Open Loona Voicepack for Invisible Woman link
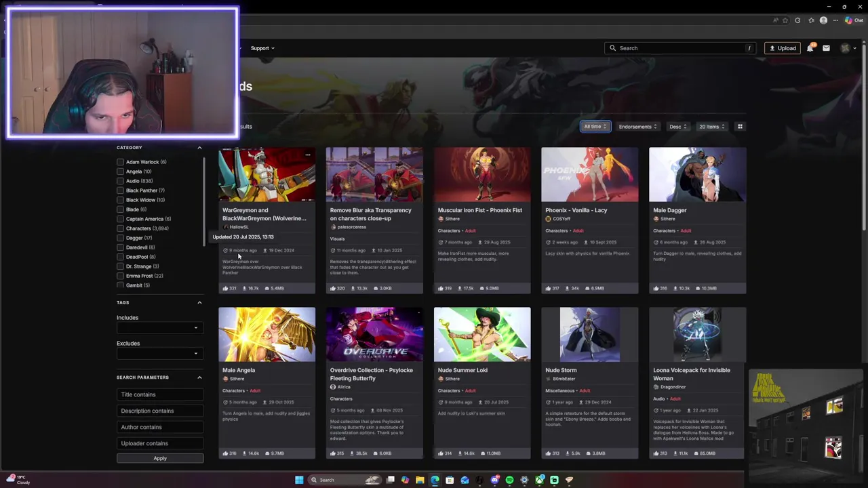The width and height of the screenshot is (868, 488). tap(692, 374)
